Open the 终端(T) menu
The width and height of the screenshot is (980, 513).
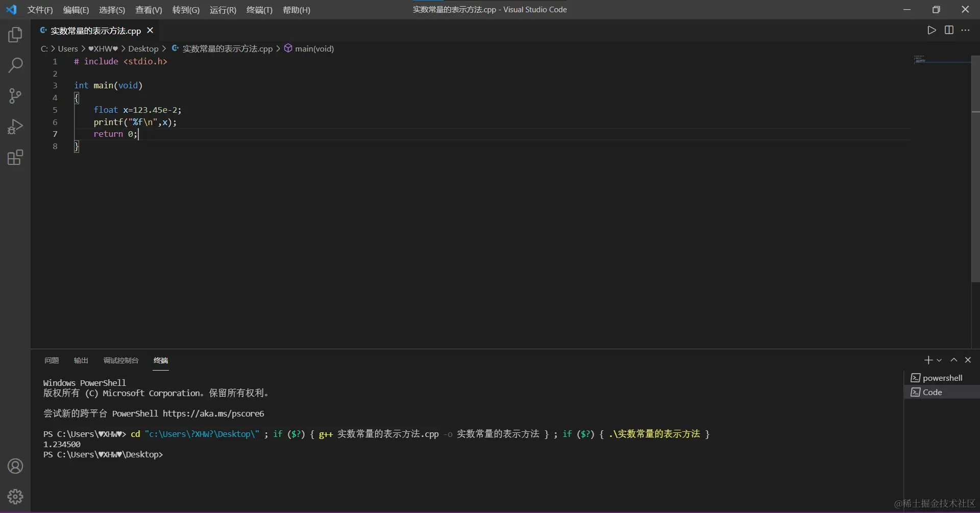click(x=259, y=10)
